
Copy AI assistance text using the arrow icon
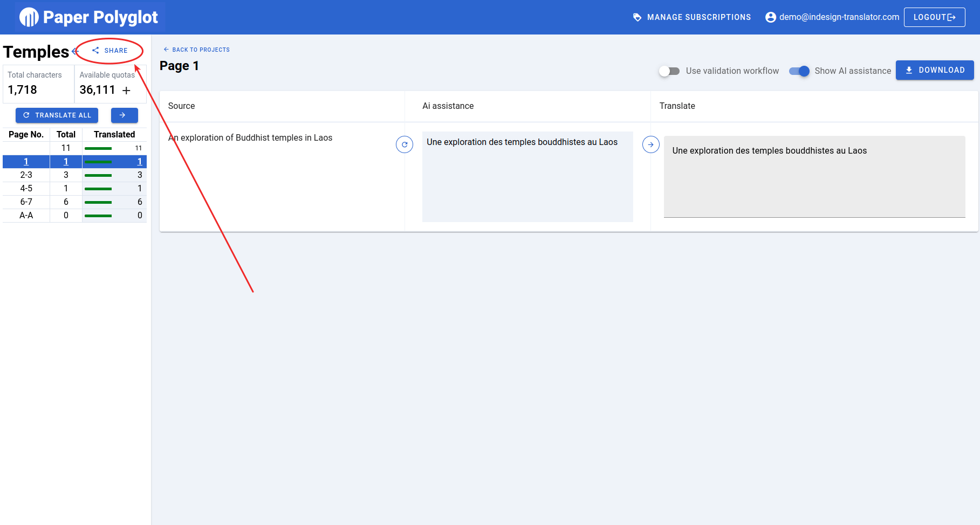tap(650, 144)
